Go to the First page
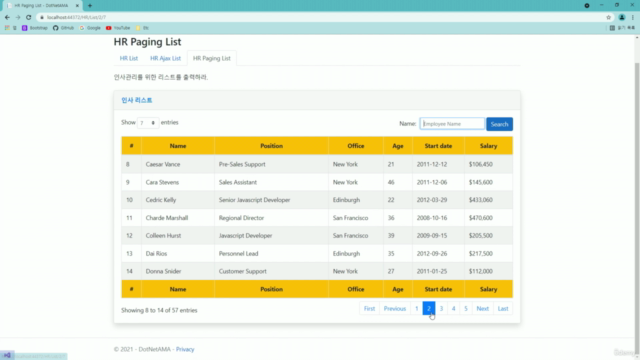The height and width of the screenshot is (360, 640). click(369, 309)
